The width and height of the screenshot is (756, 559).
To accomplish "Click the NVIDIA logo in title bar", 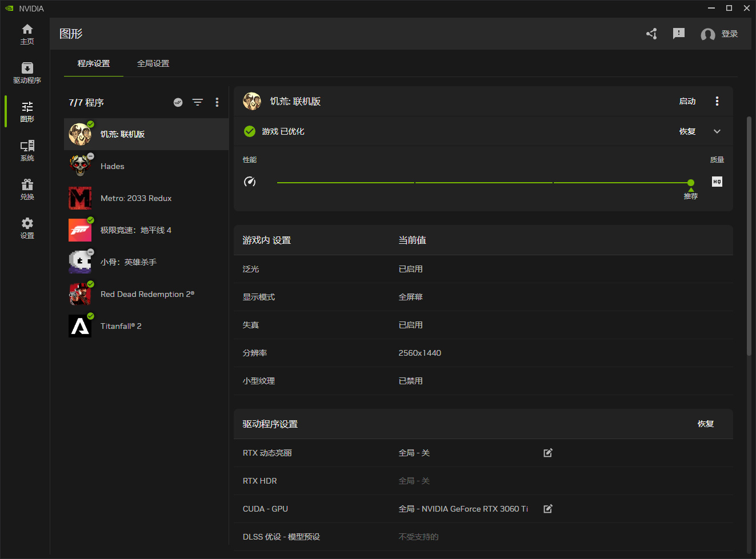I will 9,8.
